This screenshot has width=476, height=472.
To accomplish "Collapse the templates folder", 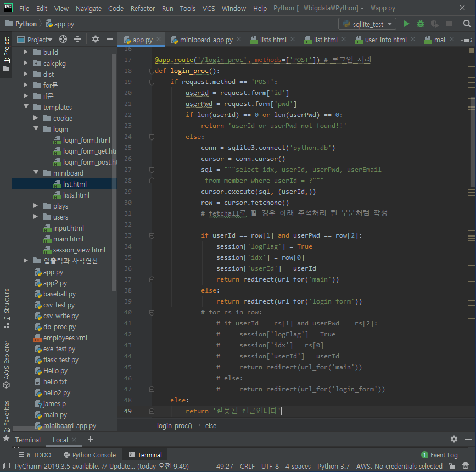I will pos(26,107).
